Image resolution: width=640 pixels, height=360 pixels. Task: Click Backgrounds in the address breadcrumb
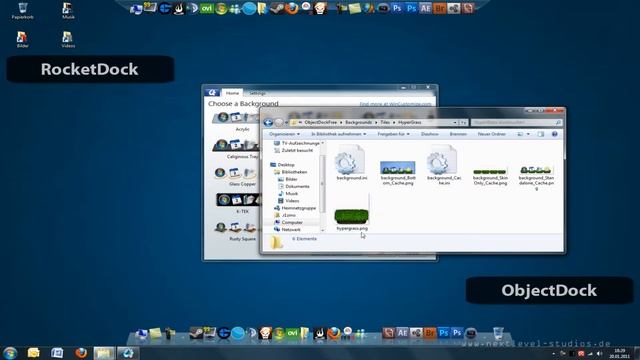pyautogui.click(x=358, y=122)
